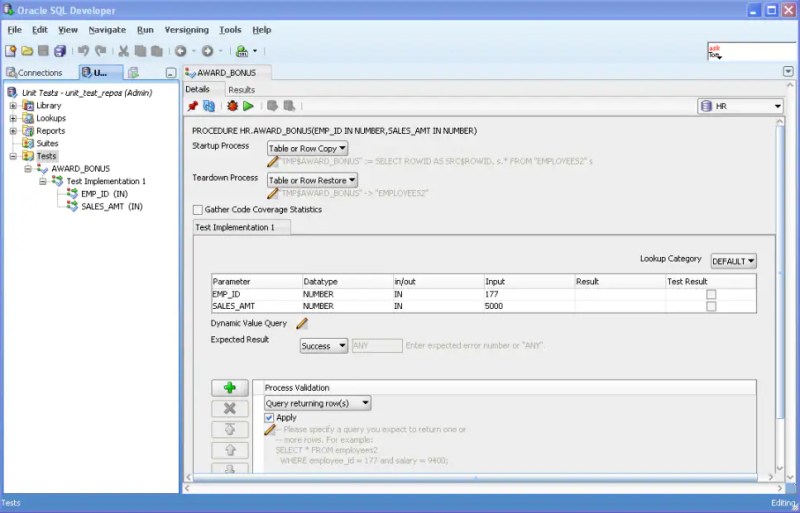Click the first grayed commit icon in test toolbar
Image resolution: width=800 pixels, height=513 pixels.
point(272,106)
